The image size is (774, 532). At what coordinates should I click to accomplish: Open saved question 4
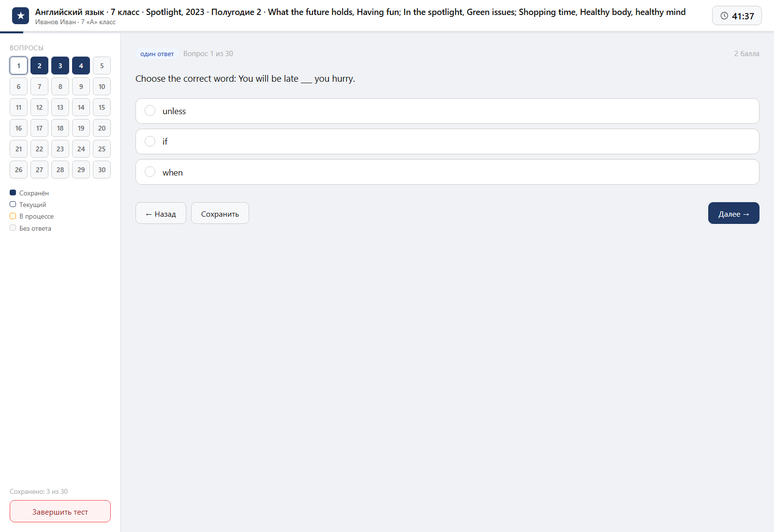pos(81,66)
